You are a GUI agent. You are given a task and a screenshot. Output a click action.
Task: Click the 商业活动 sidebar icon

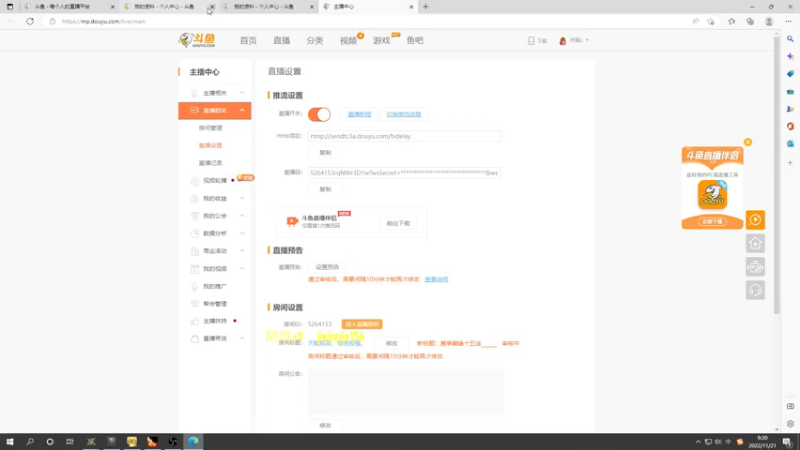click(194, 251)
